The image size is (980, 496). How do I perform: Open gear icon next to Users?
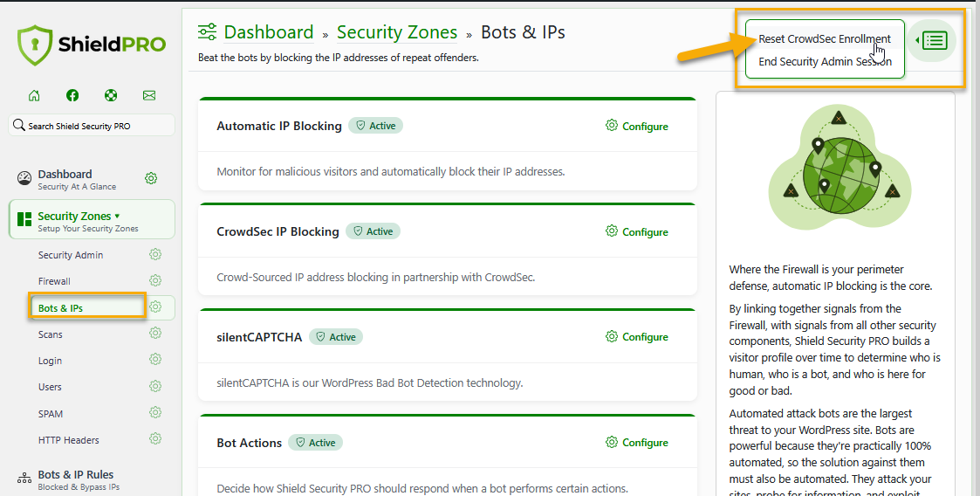(x=155, y=386)
